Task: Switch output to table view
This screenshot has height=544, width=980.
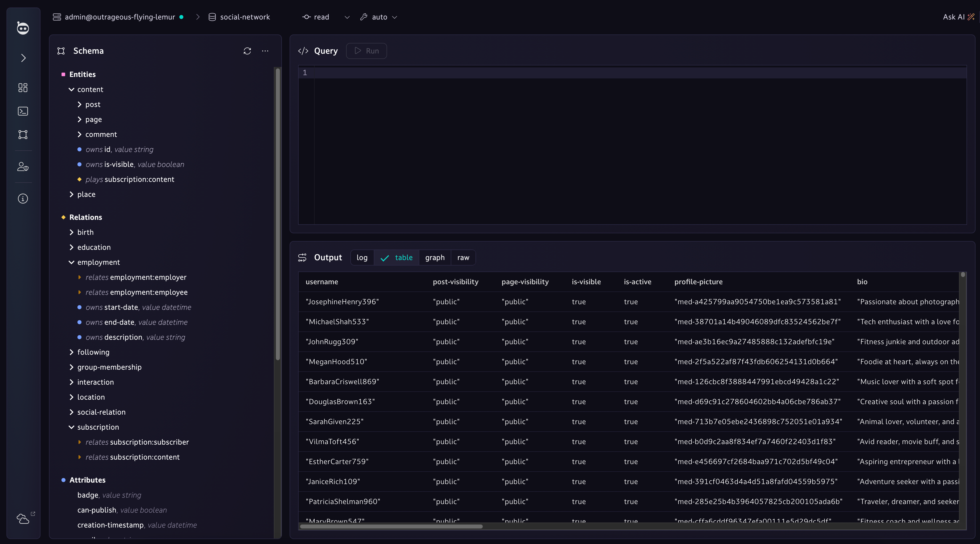Action: (396, 257)
